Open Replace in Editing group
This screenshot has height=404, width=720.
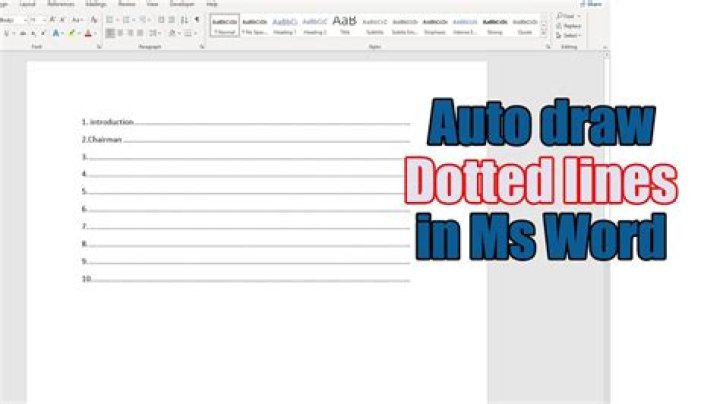click(568, 26)
